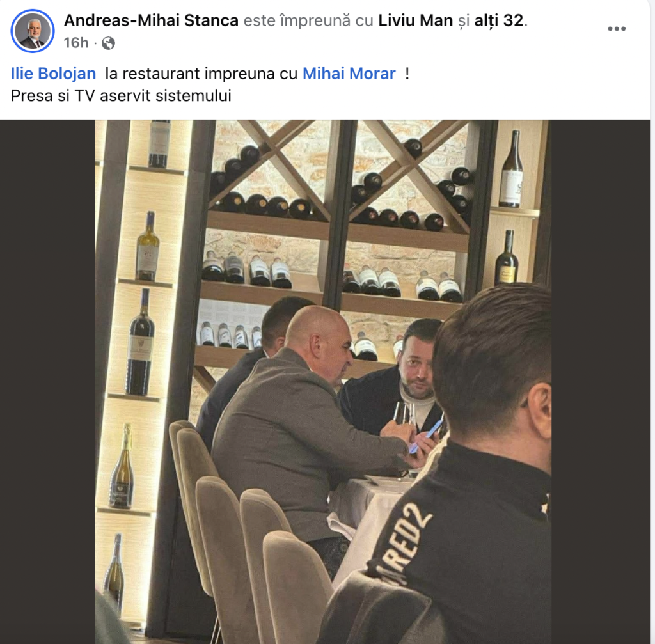
Task: Open the three-dot post options menu
Action: click(616, 29)
